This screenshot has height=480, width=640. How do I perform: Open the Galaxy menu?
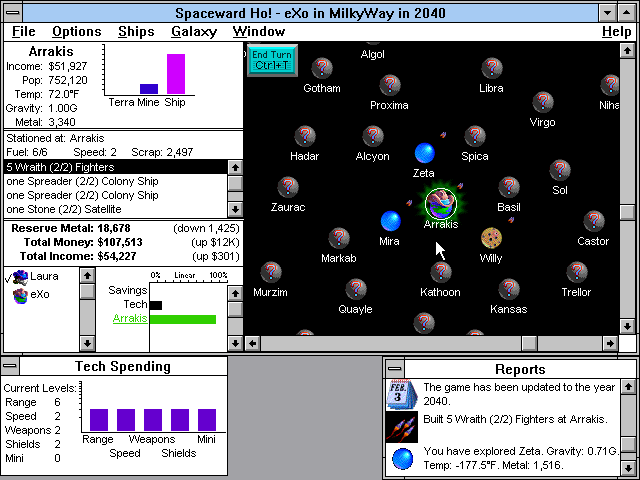(x=194, y=31)
